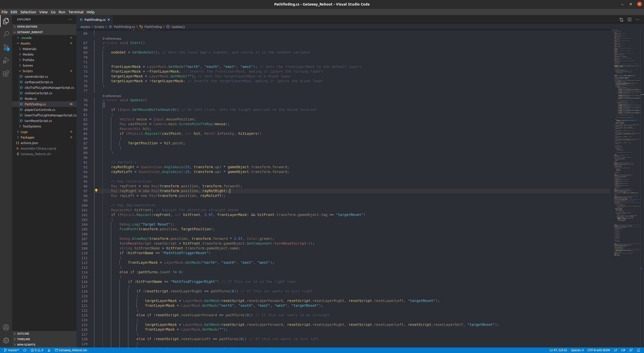Open the Accounts icon
The height and width of the screenshot is (353, 644).
pyautogui.click(x=6, y=327)
